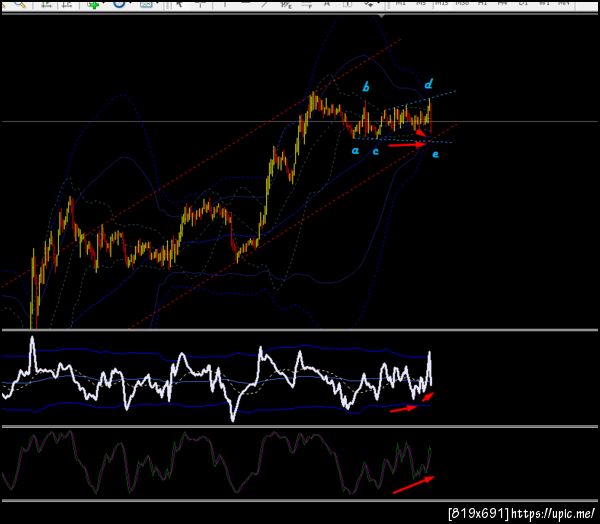Click the zoom magnifier icon in the toolbar
600x524 pixels.
click(x=20, y=4)
